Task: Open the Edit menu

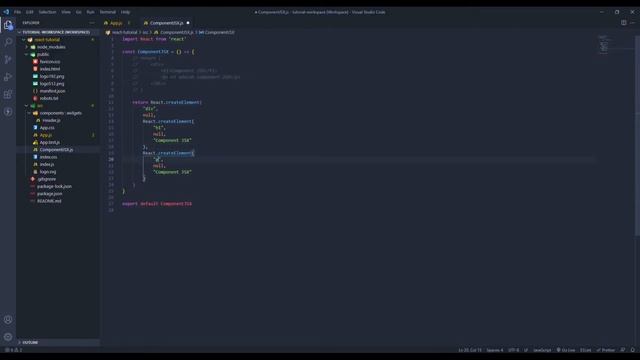Action: click(x=30, y=12)
